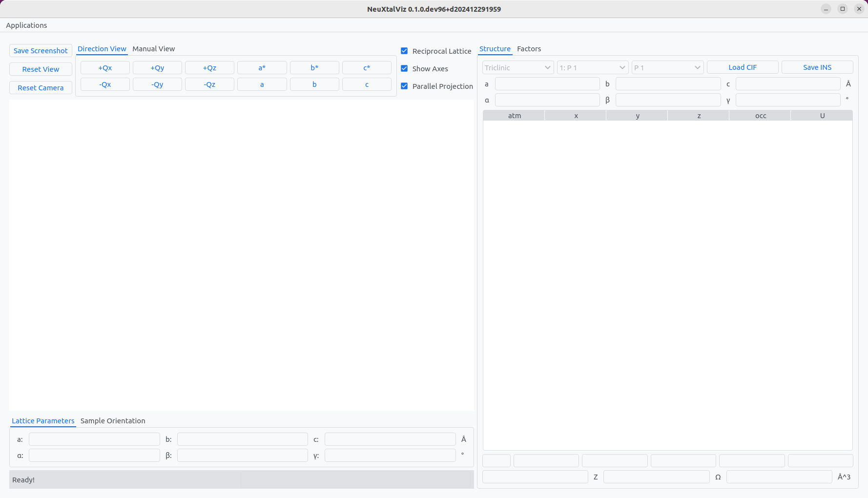
Task: Set view along -Qz direction
Action: (x=209, y=84)
